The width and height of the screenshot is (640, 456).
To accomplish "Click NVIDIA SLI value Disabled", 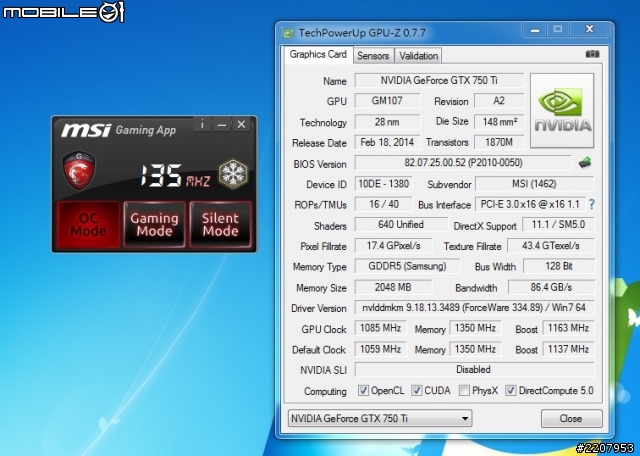I will [x=474, y=369].
